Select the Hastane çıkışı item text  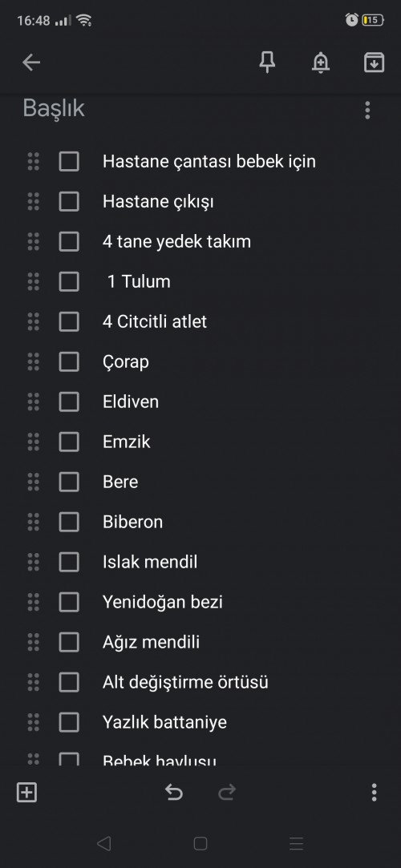pos(158,201)
